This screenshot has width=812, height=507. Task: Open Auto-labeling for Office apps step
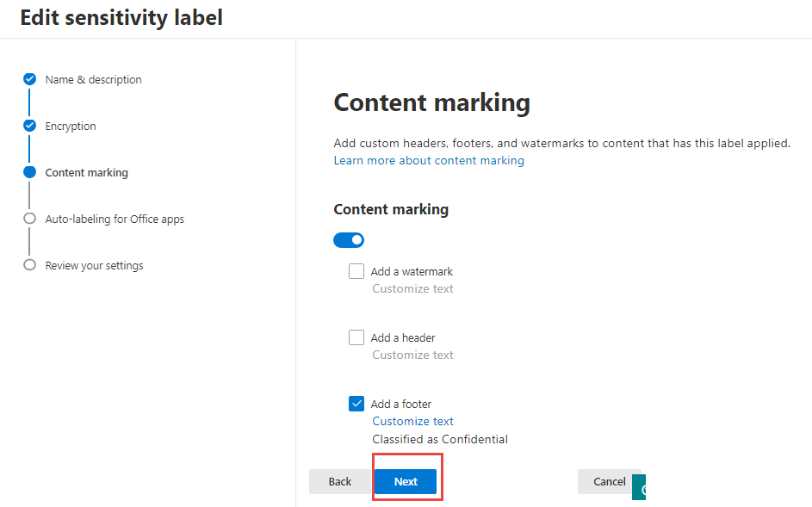115,219
